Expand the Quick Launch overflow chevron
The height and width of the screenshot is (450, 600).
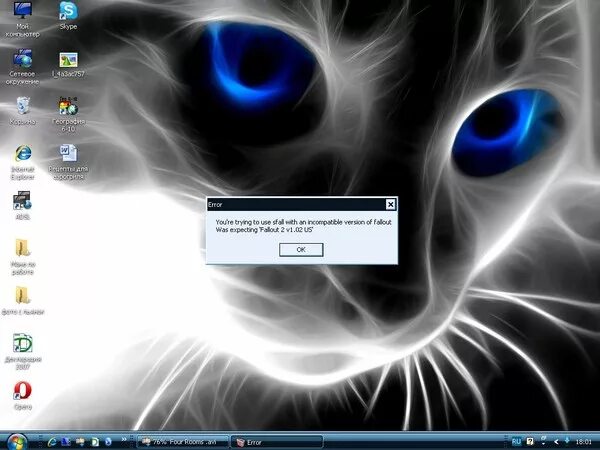coord(124,440)
